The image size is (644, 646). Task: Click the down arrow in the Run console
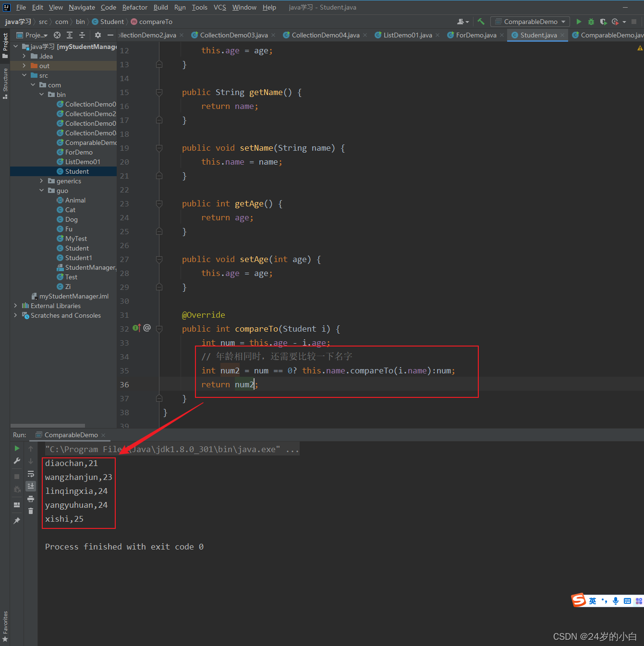31,461
